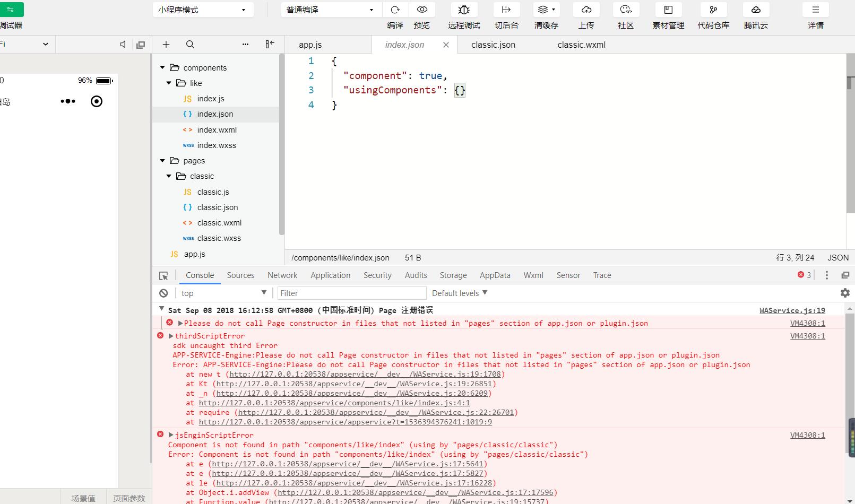
Task: Open WAService.js:19 source link
Action: coord(792,310)
